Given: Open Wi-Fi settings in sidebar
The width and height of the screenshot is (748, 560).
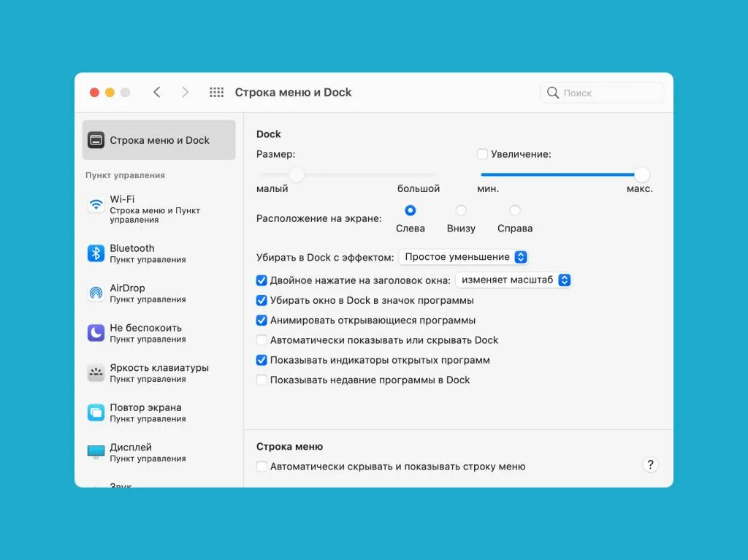Looking at the screenshot, I should [159, 209].
